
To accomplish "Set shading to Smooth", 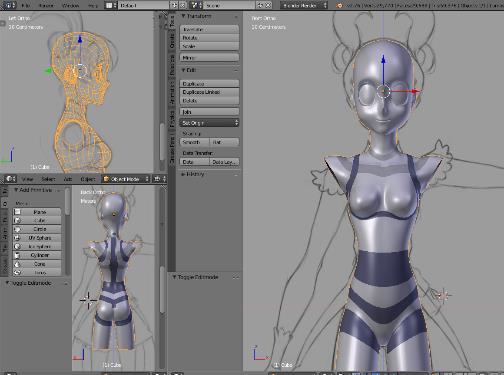I will tap(194, 142).
